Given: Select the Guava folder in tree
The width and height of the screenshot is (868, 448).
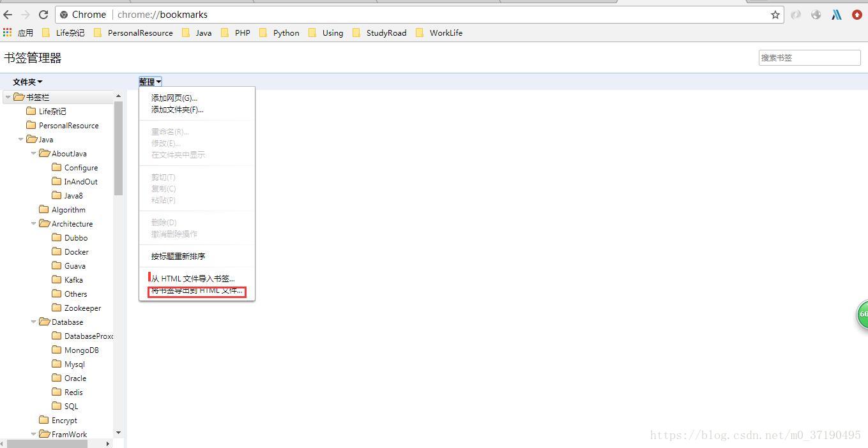Looking at the screenshot, I should [68, 265].
